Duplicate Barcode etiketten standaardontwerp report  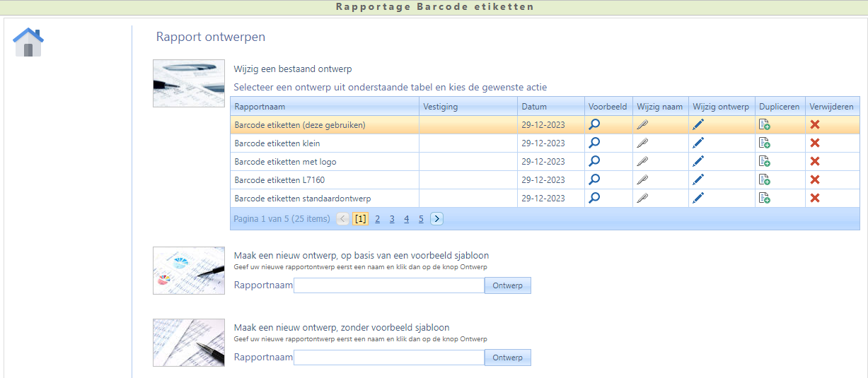(x=764, y=198)
